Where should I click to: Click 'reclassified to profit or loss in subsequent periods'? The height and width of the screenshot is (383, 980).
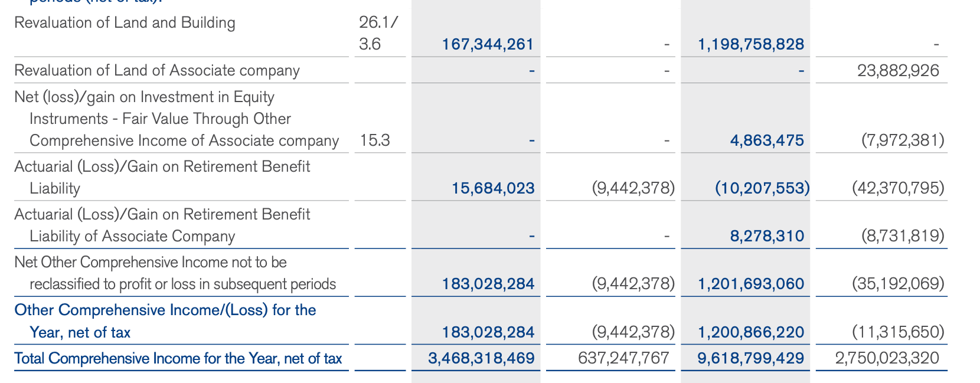pyautogui.click(x=183, y=284)
